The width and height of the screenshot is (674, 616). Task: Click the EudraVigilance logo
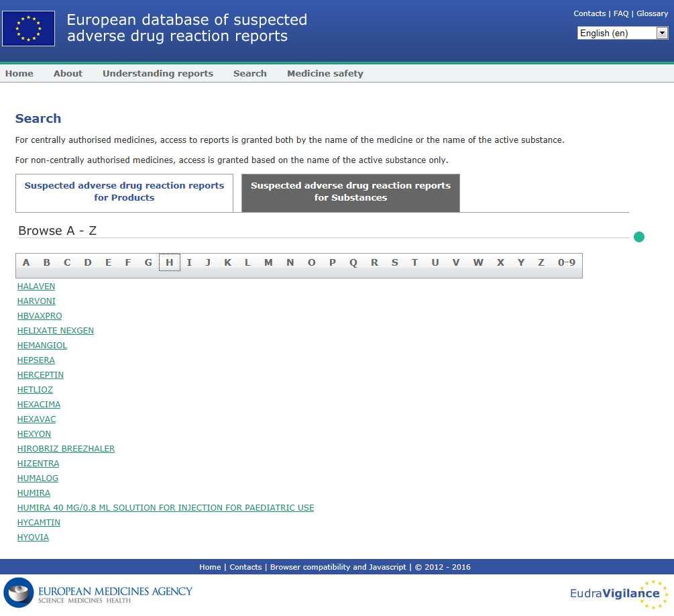coord(619,594)
